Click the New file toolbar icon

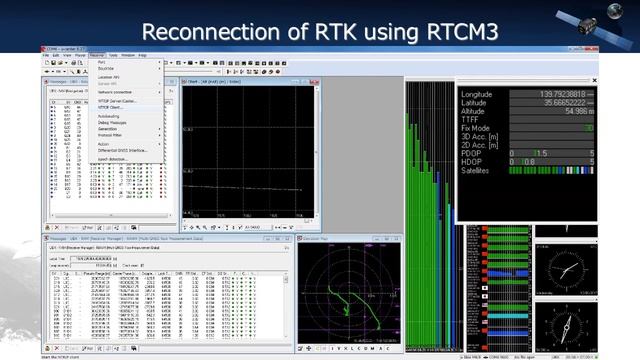pyautogui.click(x=47, y=63)
